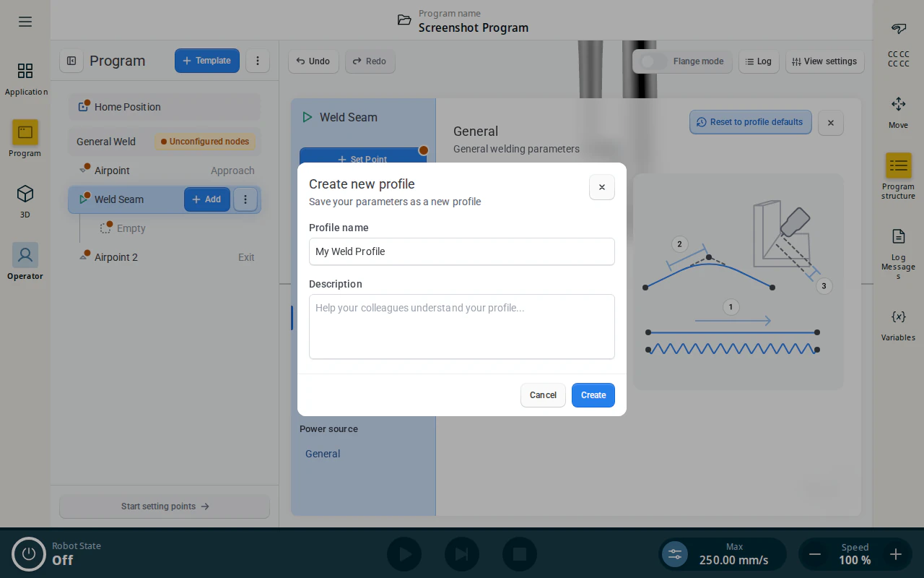Select Airpoint 2 Exit node

pyautogui.click(x=165, y=257)
